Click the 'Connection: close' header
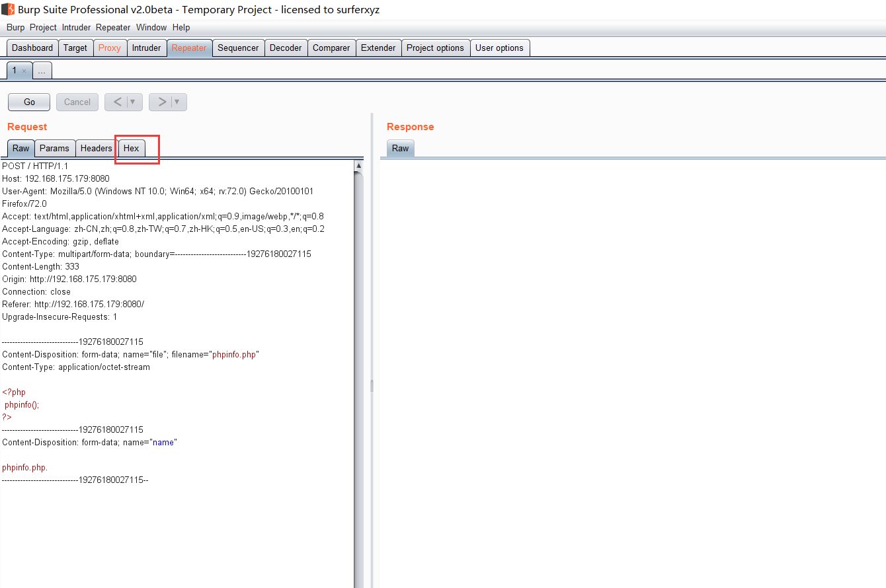 (36, 292)
